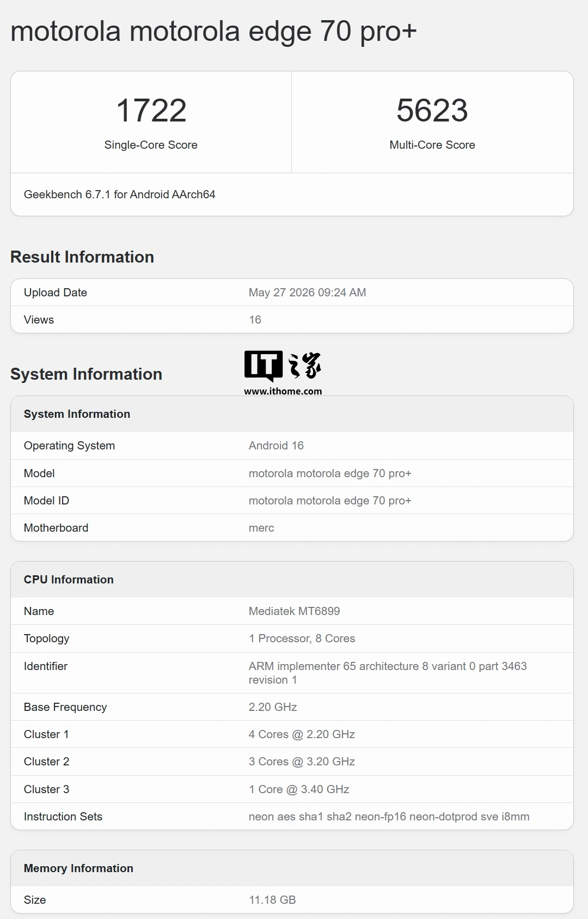Screen dimensions: 588x919
Task: Click the Upload Date value
Action: [x=307, y=293]
